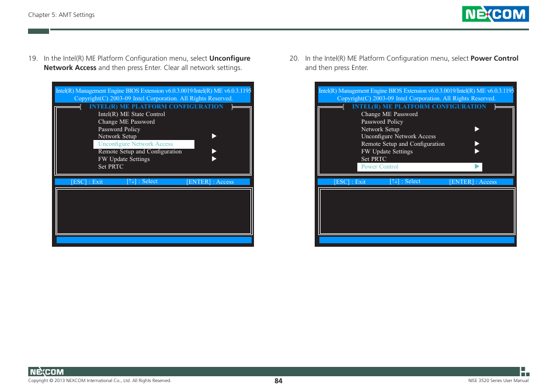Select Remote Setup and Configuration in right screen
The image size is (557, 392).
tap(403, 144)
